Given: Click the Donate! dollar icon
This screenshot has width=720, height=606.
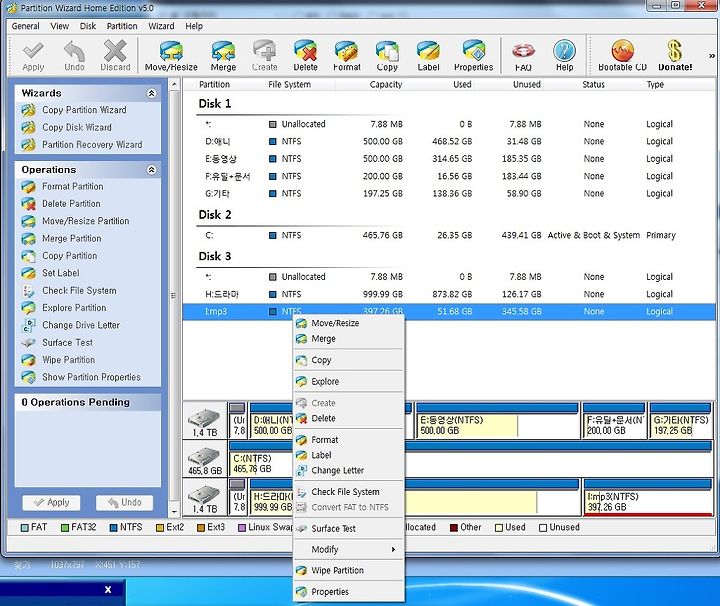Looking at the screenshot, I should tap(675, 56).
